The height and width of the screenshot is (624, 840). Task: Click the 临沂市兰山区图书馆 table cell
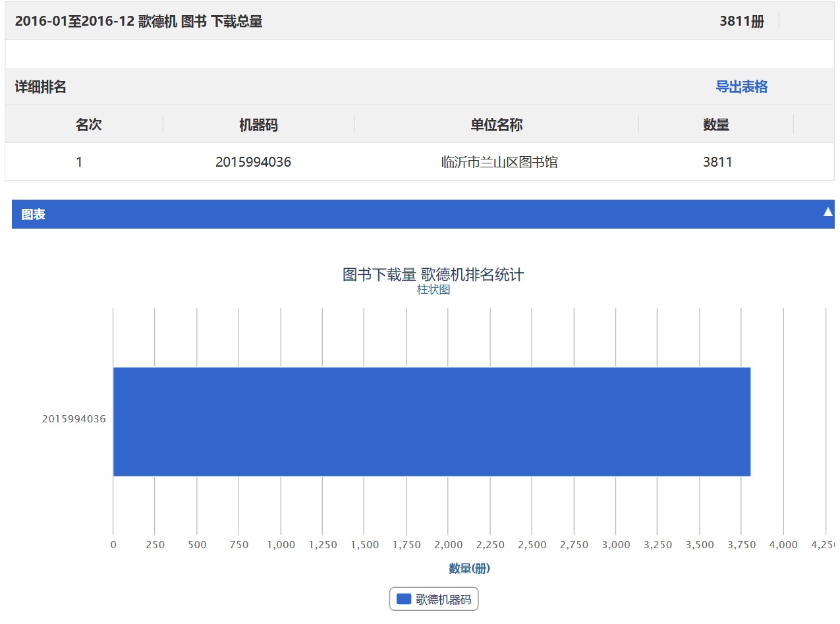pyautogui.click(x=499, y=162)
